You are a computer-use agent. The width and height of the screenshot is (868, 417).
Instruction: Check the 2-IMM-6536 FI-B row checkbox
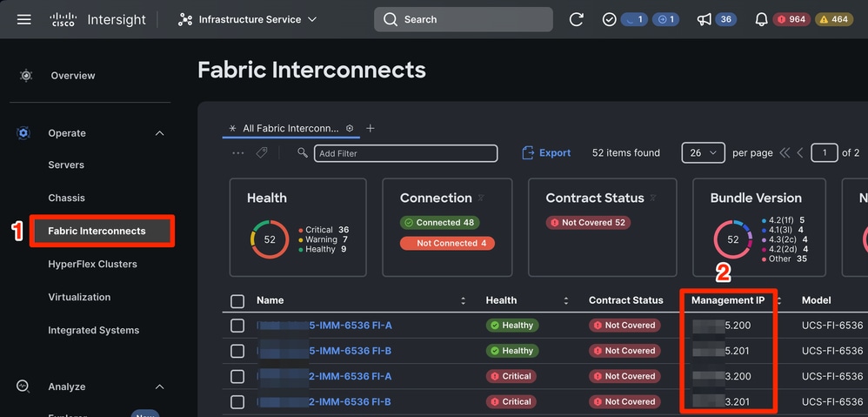(x=237, y=402)
